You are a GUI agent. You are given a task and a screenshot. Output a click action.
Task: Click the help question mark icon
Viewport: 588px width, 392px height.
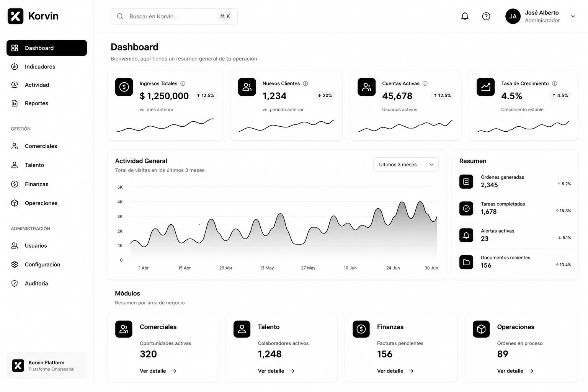(x=486, y=16)
